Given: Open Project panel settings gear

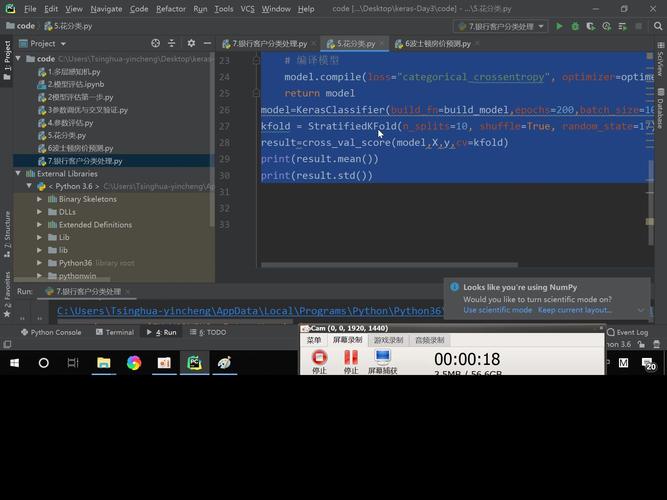Looking at the screenshot, I should click(x=191, y=43).
